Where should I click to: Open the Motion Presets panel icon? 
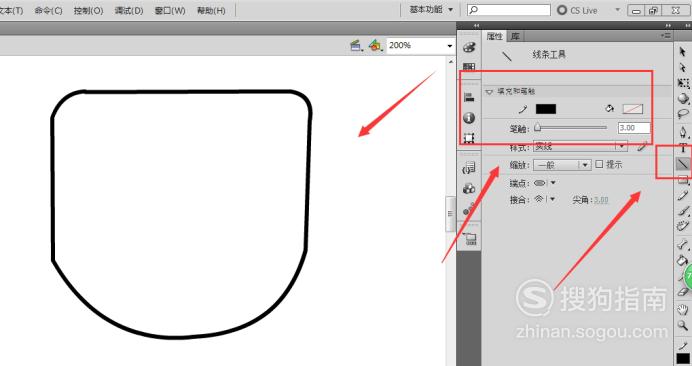(469, 209)
